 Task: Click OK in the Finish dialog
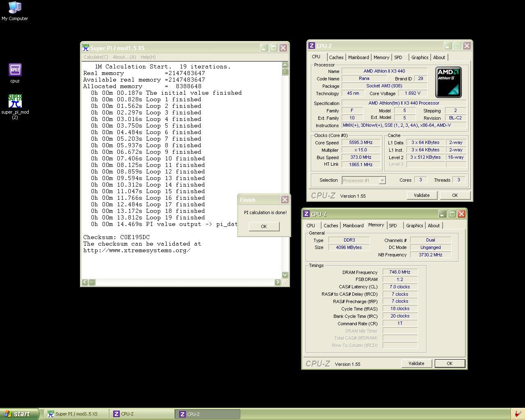[264, 226]
